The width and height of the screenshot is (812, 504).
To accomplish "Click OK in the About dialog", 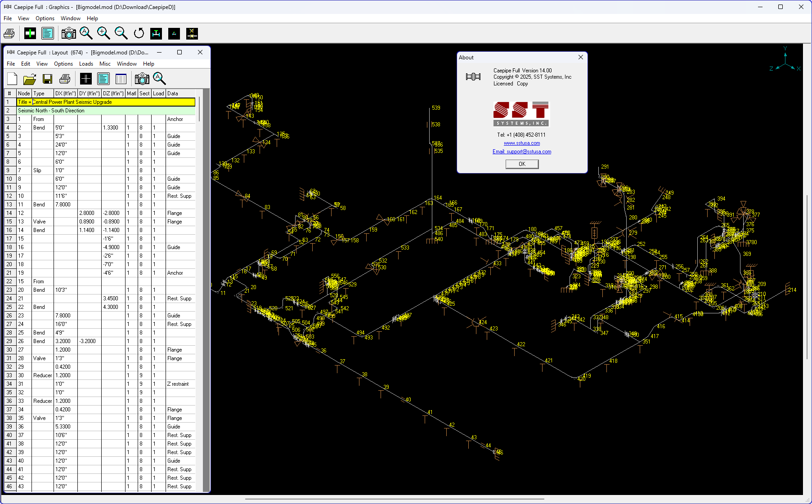I will pyautogui.click(x=522, y=164).
